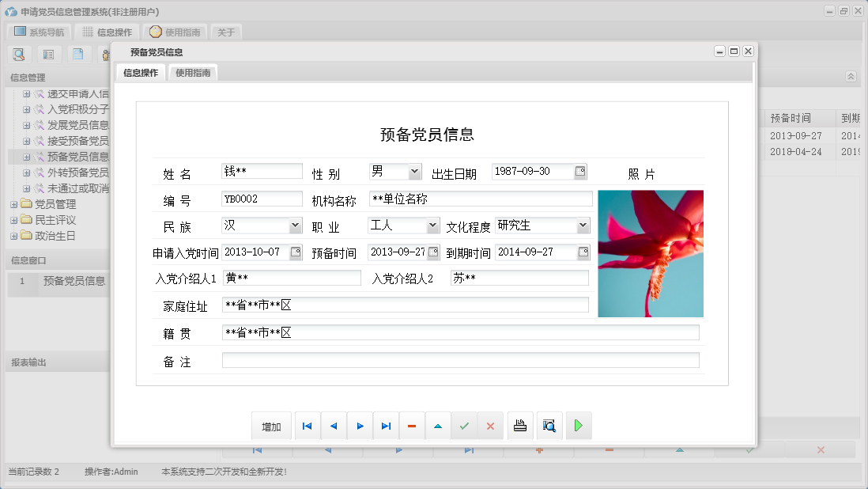Jump to last record with the toolbar icon
The image size is (868, 489).
(x=386, y=426)
